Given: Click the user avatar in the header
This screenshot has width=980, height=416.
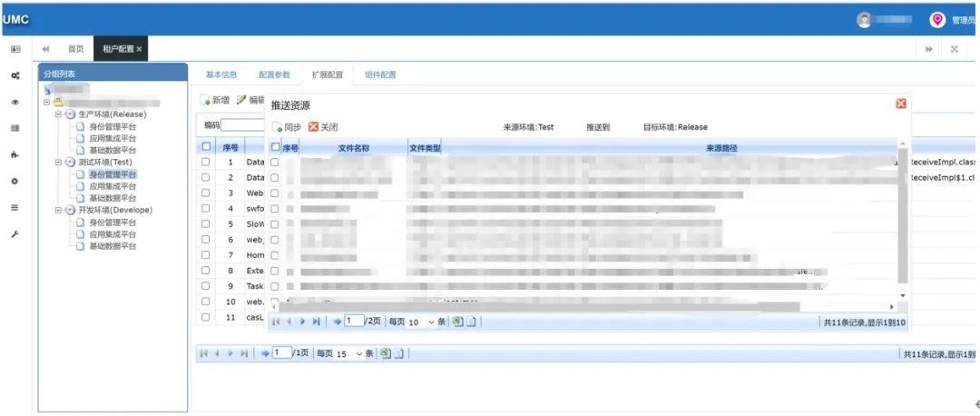Looking at the screenshot, I should (x=864, y=20).
